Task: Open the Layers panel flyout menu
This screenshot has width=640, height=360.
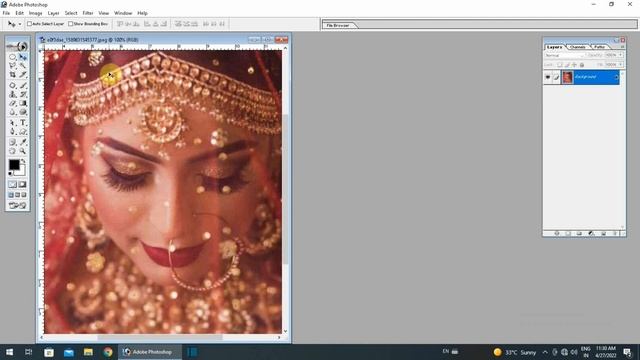Action: (x=622, y=47)
